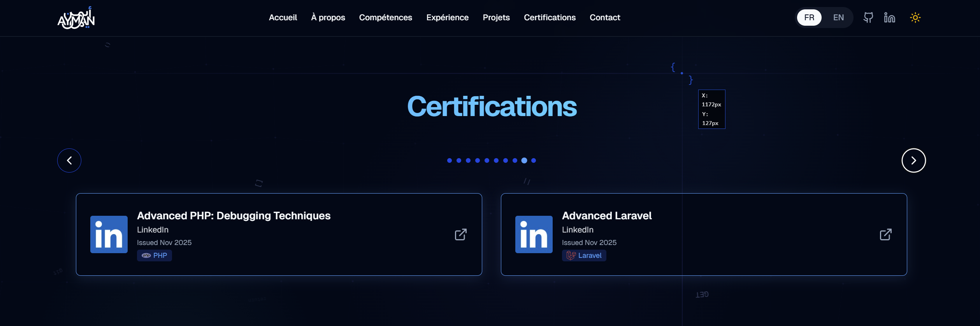The height and width of the screenshot is (326, 980).
Task: Click LinkedIn logo on Advanced PHP card
Action: (x=109, y=234)
